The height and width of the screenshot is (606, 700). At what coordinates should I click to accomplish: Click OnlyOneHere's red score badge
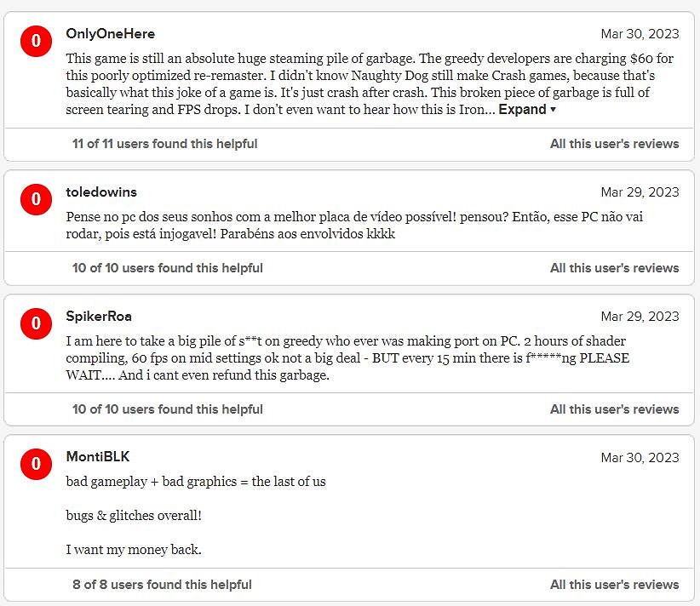point(36,41)
